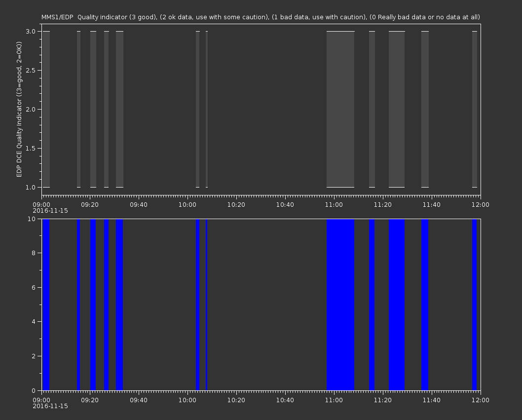Click the blue bar spanning 11:22 to 11:29
This screenshot has height=420, width=522.
pyautogui.click(x=397, y=305)
